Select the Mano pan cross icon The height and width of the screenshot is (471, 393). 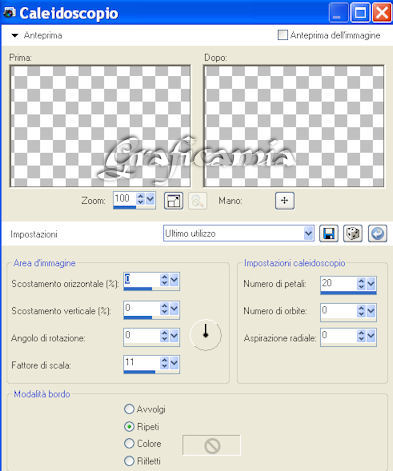click(285, 201)
